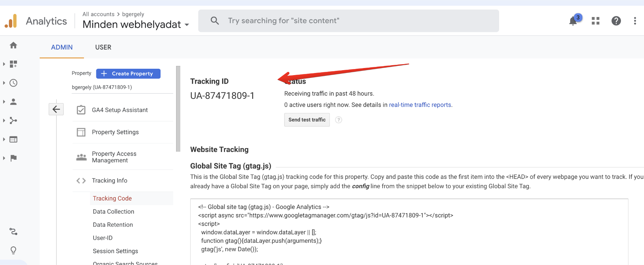This screenshot has width=644, height=265.
Task: Click the bgergely breadcrumb
Action: click(x=133, y=14)
